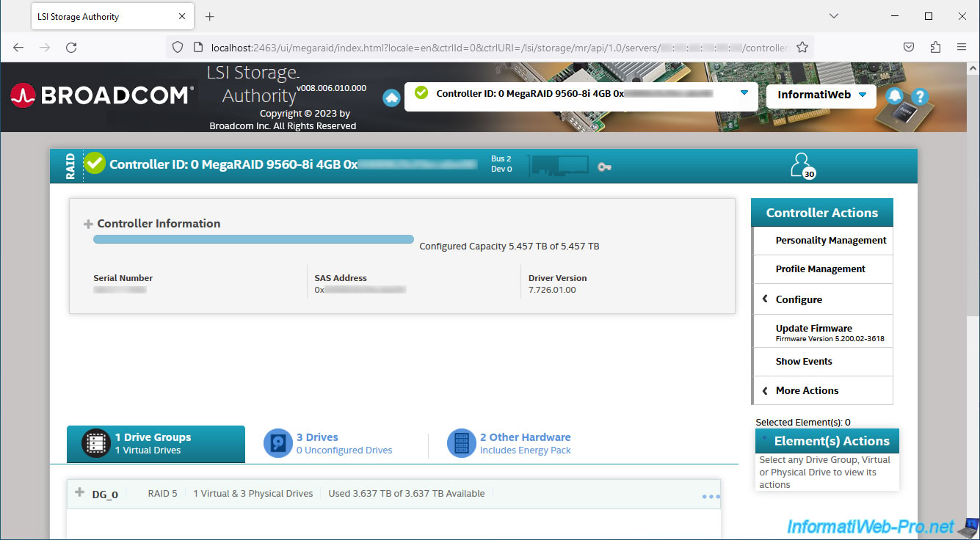Open the DG_0 more options dots
Screen dimensions: 980x540
711,497
